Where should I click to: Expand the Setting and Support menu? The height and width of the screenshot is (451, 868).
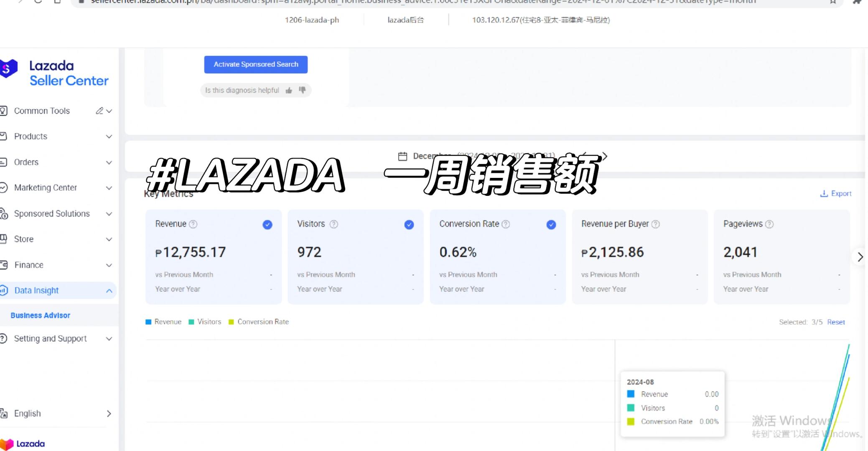(x=109, y=339)
